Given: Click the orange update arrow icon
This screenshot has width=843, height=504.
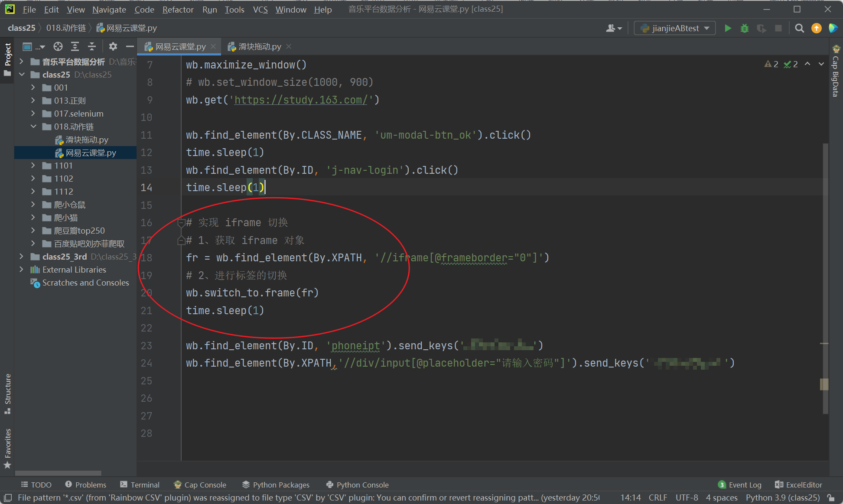Looking at the screenshot, I should point(817,28).
